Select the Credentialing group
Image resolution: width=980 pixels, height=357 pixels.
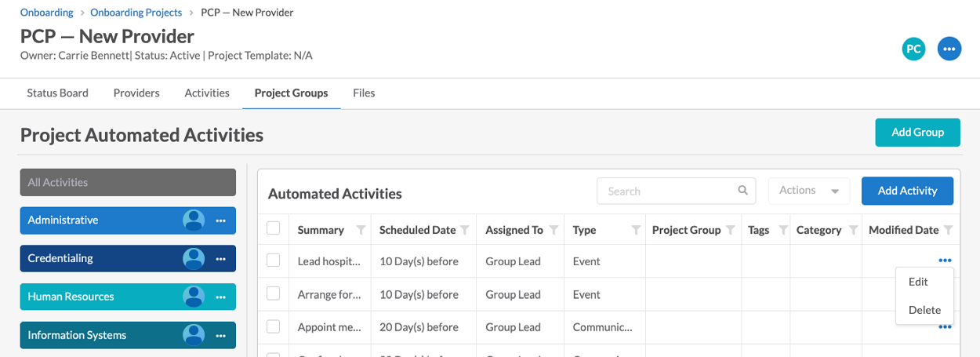(128, 258)
